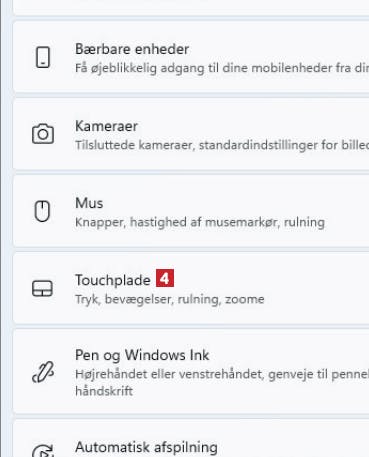Click 'Knapper, hastighed af musemarkør, rulning' text
Viewport: 369px width, 457px height.
pyautogui.click(x=200, y=222)
